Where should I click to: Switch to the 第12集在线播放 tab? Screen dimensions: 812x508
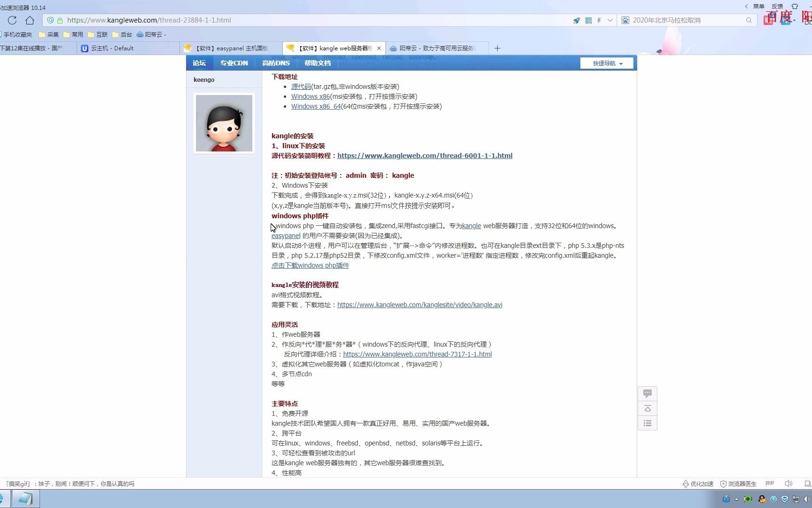(x=38, y=48)
